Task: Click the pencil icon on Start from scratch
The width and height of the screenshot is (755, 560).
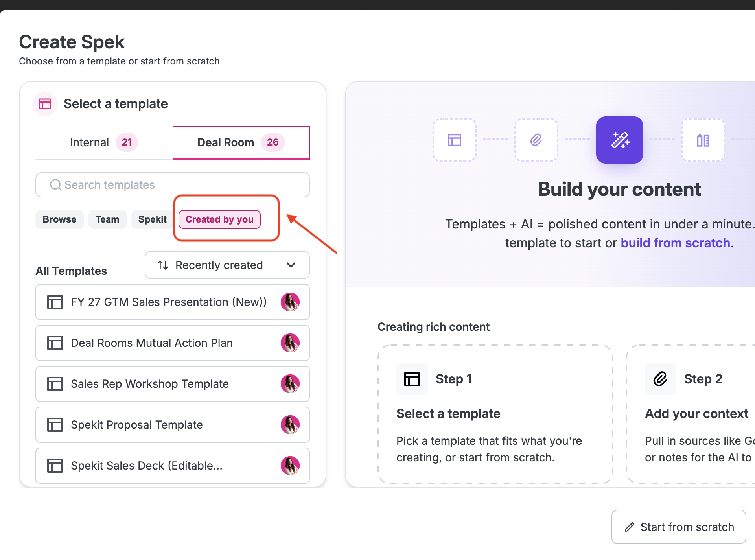Action: click(630, 527)
